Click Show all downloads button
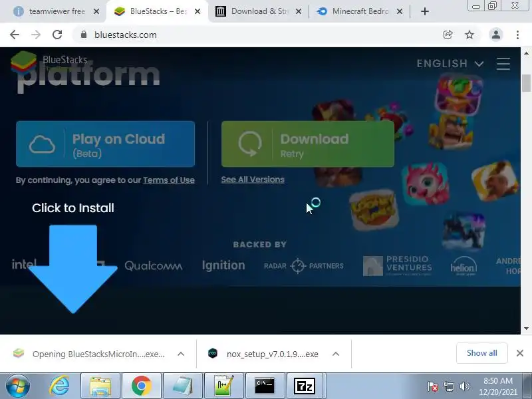The height and width of the screenshot is (399, 532). pyautogui.click(x=481, y=353)
